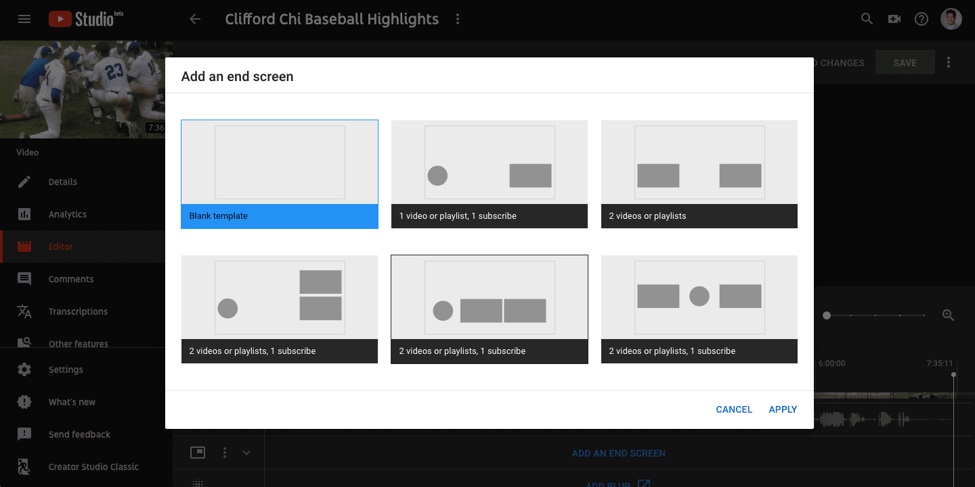Click the Cancel button

734,409
